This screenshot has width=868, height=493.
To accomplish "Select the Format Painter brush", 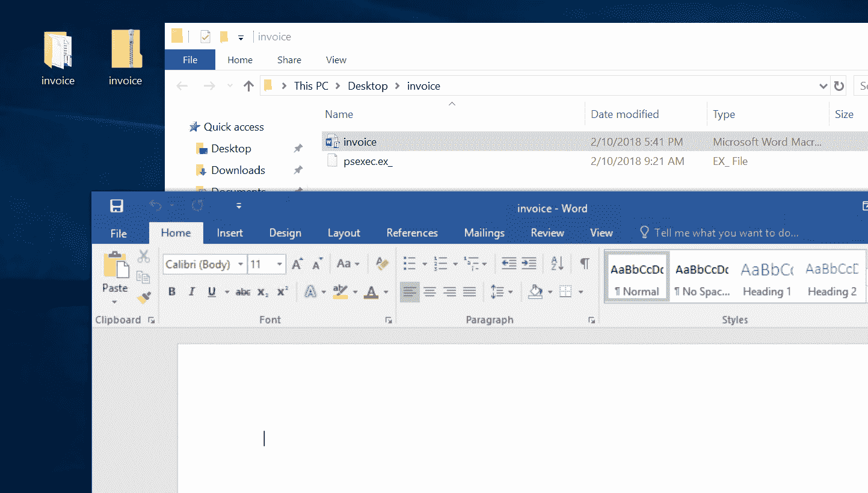I will coord(143,297).
